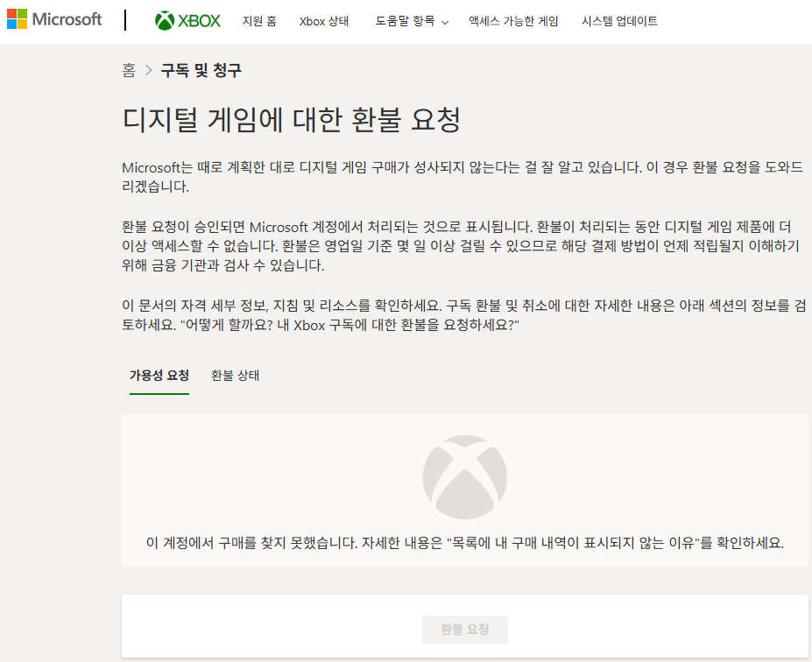Click the message starting 이 계정에서 구매를 찾지 못했습니다
The width and height of the screenshot is (812, 662).
[465, 543]
